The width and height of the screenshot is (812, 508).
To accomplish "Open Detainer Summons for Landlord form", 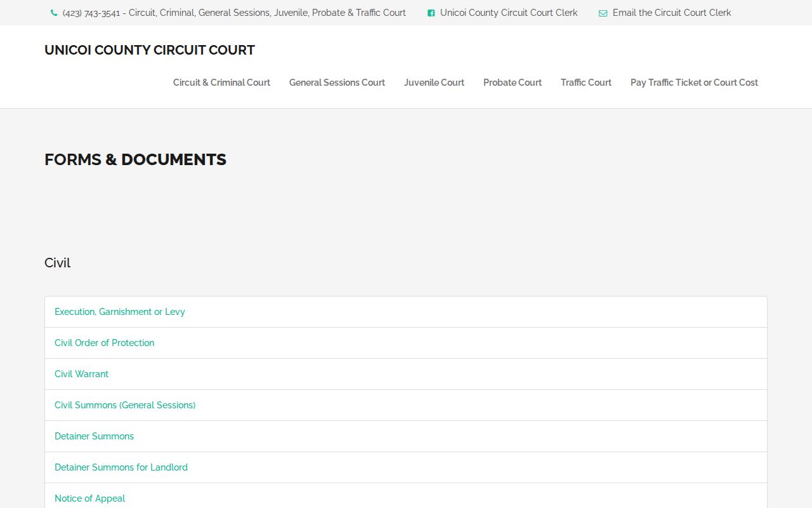I will pos(121,467).
